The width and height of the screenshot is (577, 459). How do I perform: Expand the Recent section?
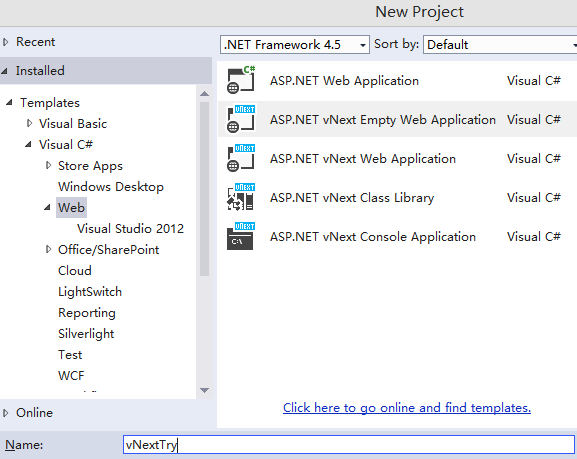[6, 42]
